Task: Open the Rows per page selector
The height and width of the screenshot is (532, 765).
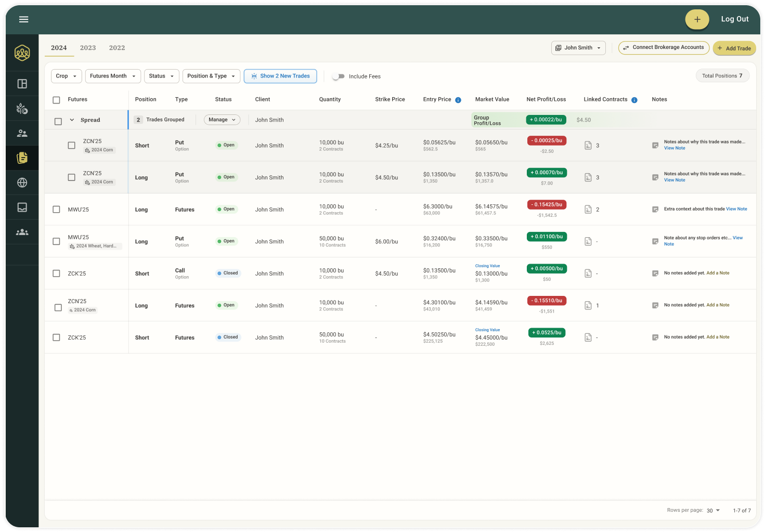Action: point(713,511)
